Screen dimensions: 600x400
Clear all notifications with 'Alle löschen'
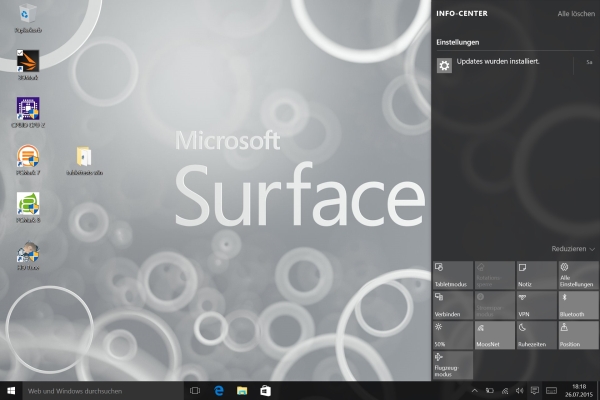(x=576, y=14)
